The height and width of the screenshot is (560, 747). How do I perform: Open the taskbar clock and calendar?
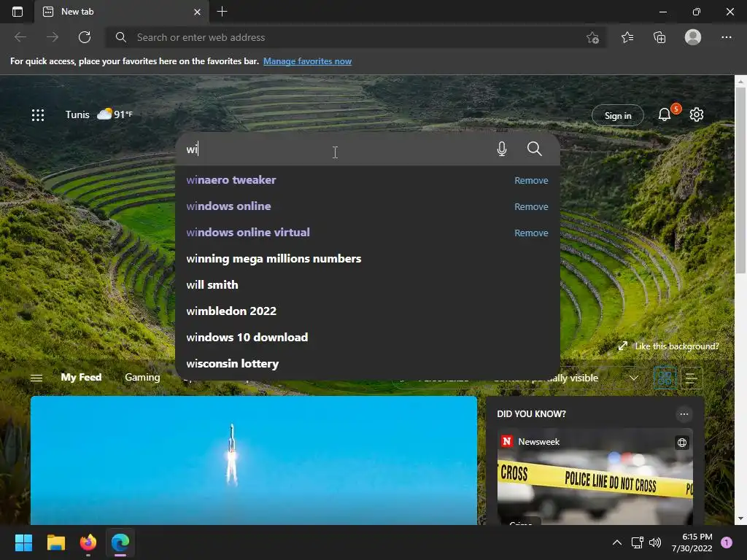point(692,542)
